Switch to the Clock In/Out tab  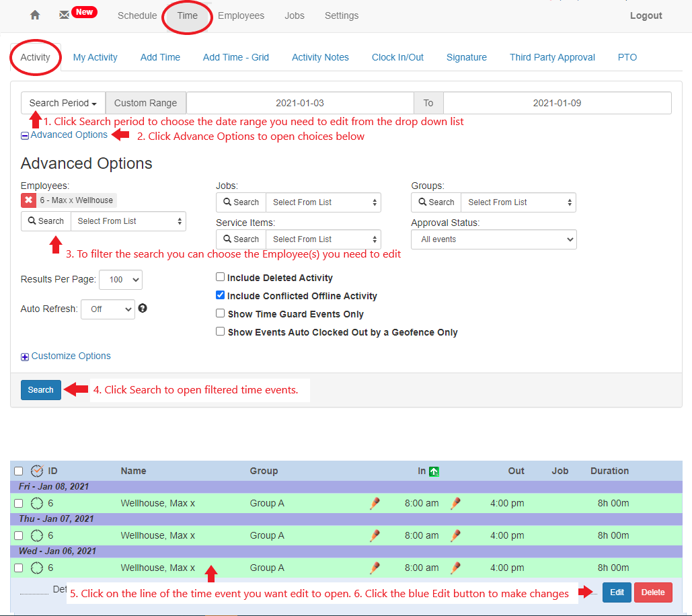click(397, 57)
